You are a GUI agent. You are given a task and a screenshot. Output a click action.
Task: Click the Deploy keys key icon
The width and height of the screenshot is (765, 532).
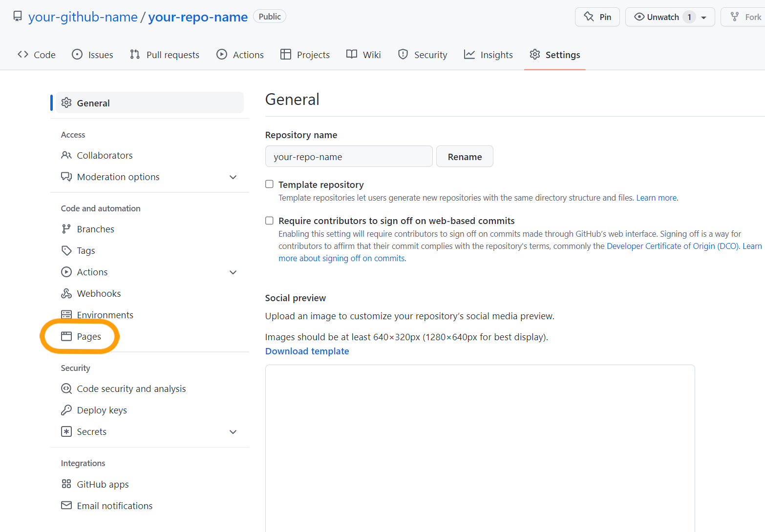66,410
